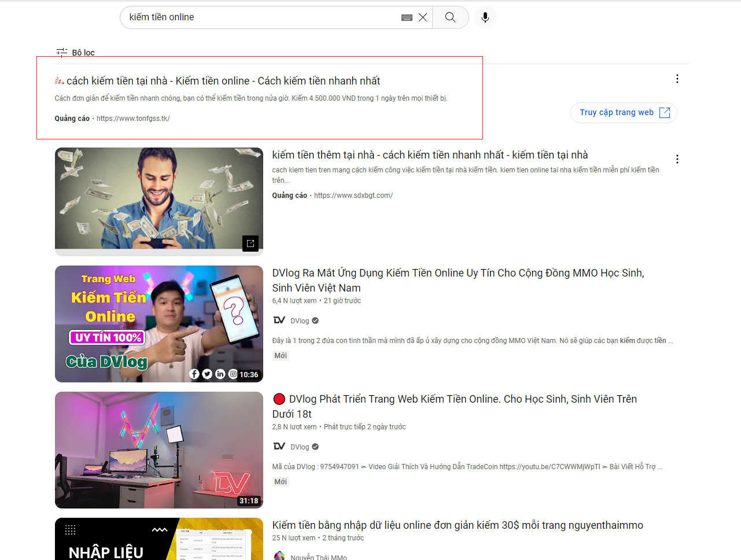Screen dimensions: 741x560
Task: Click the Mới badge under Ra Mắt video
Action: pyautogui.click(x=281, y=356)
